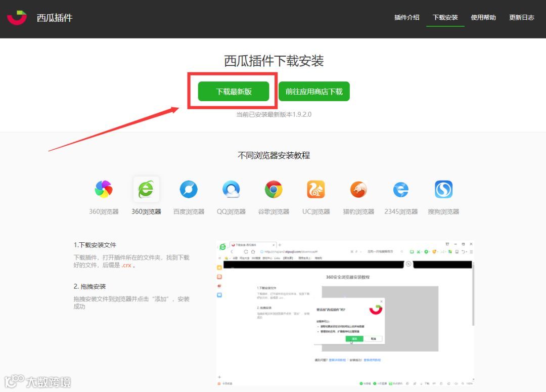546x392 pixels.
Task: Select the 猎豹浏览器 icon
Action: (x=358, y=189)
